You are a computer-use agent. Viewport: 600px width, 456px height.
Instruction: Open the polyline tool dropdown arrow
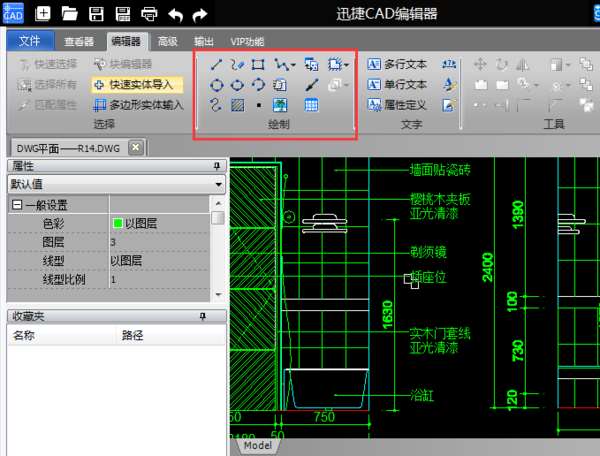pyautogui.click(x=293, y=65)
